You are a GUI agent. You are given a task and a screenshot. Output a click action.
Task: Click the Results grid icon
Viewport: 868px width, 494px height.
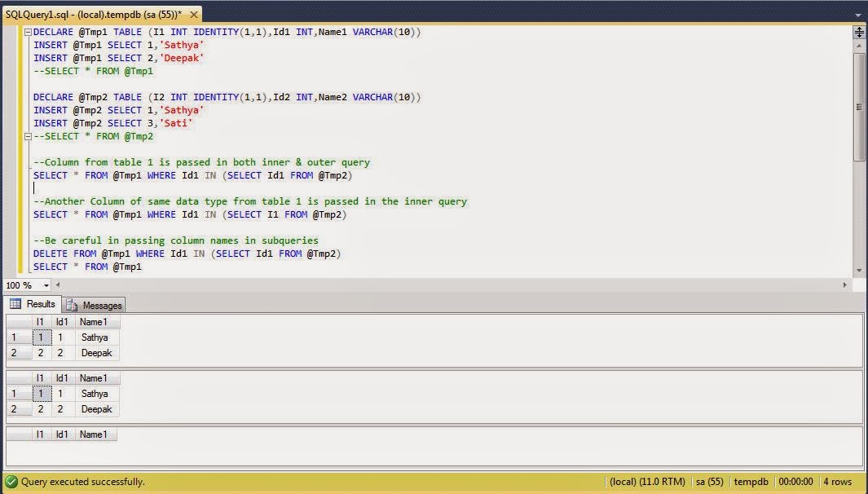tap(16, 304)
